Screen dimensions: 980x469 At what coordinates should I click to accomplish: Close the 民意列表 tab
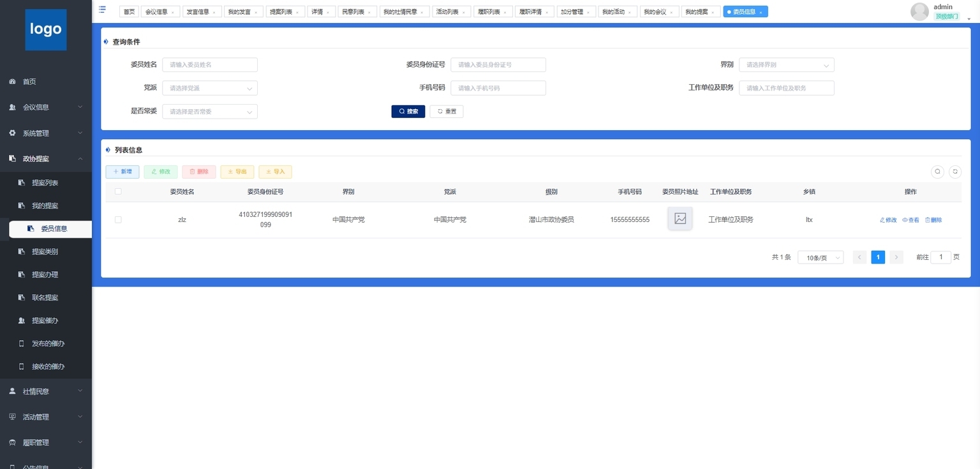369,12
